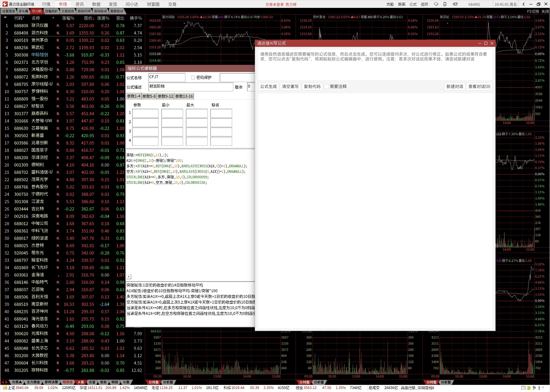Click the F5切换 link
550x392 pixels.
coord(533,11)
